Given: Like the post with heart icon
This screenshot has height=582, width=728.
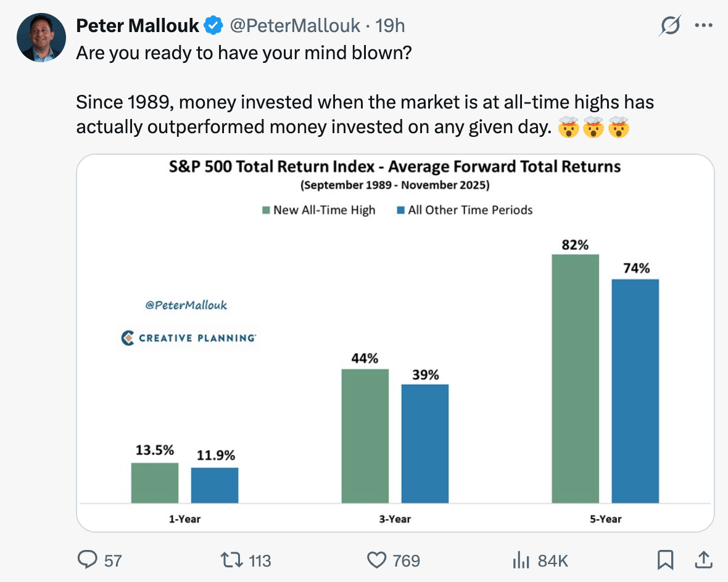Looking at the screenshot, I should [376, 560].
